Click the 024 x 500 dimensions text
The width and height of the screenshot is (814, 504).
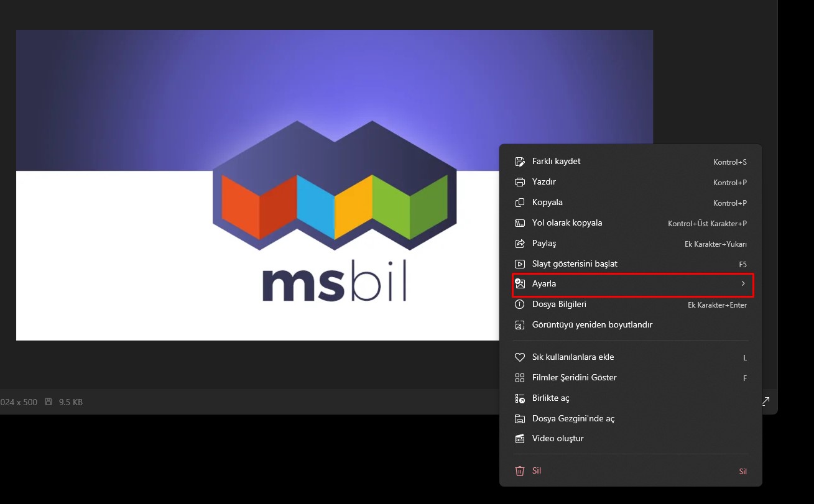19,402
